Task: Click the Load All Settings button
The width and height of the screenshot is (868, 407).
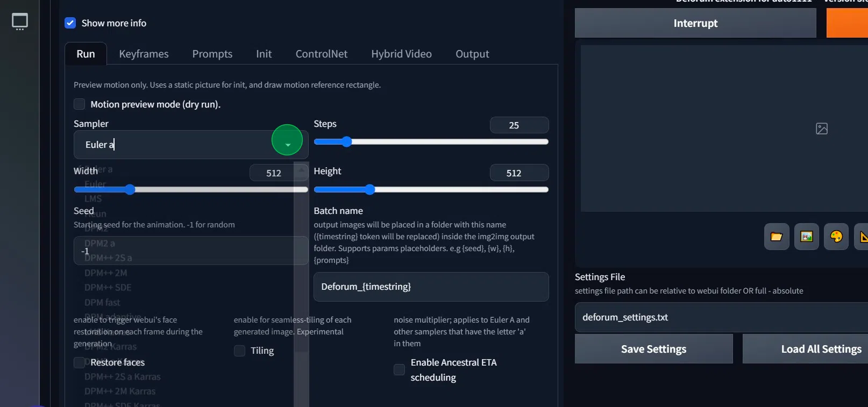Action: pyautogui.click(x=806, y=349)
